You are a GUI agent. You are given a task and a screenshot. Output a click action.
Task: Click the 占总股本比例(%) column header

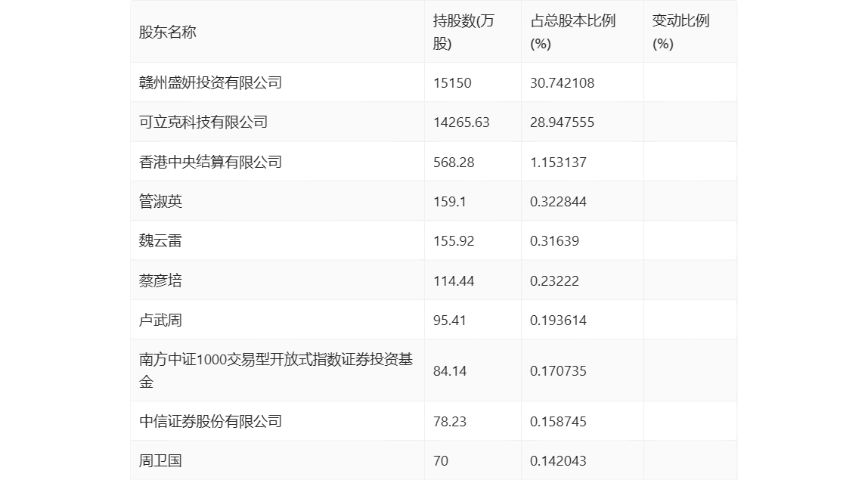572,32
